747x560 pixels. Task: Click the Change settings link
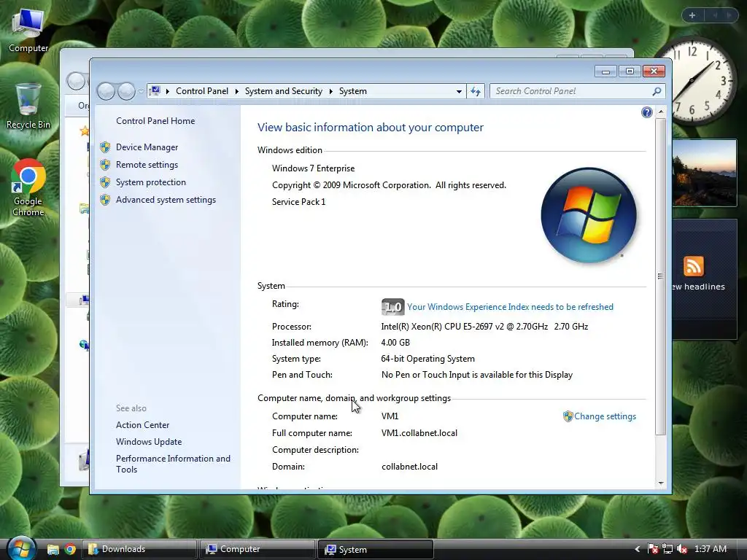coord(605,416)
